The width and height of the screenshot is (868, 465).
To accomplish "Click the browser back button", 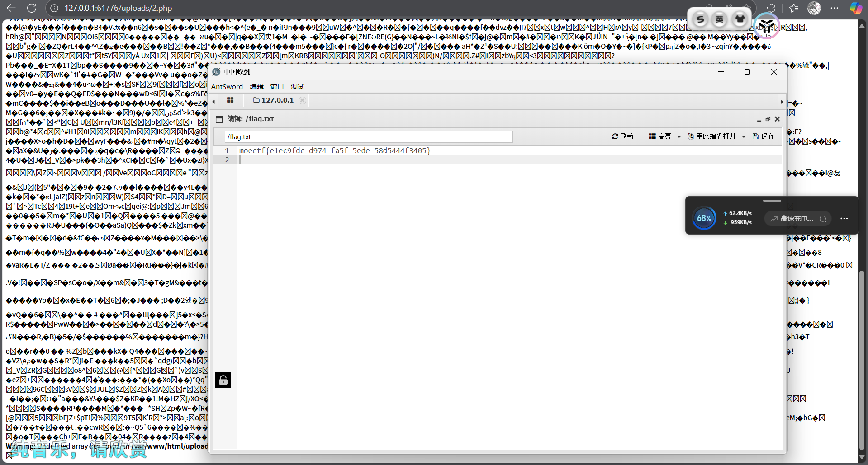I will tap(11, 8).
